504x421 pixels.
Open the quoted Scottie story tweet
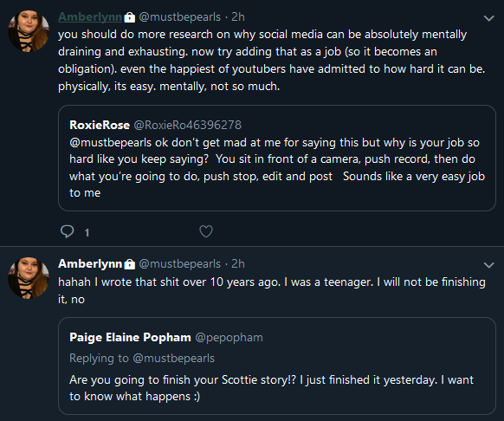click(x=277, y=366)
